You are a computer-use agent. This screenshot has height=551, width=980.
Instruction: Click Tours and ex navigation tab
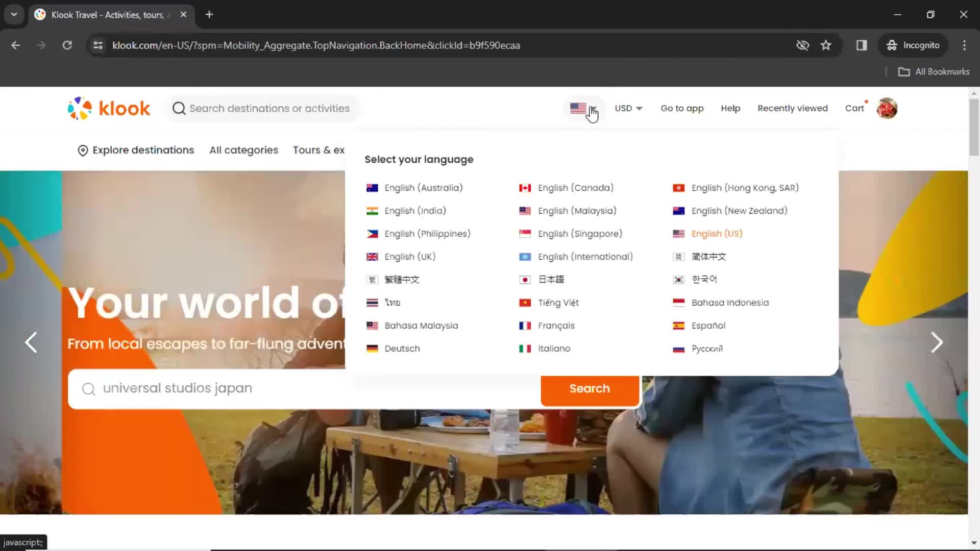320,149
